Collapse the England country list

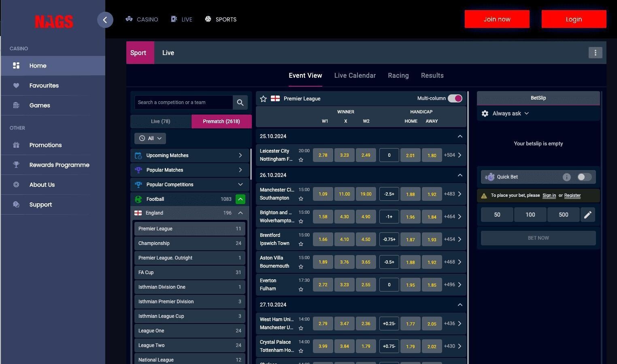point(240,213)
